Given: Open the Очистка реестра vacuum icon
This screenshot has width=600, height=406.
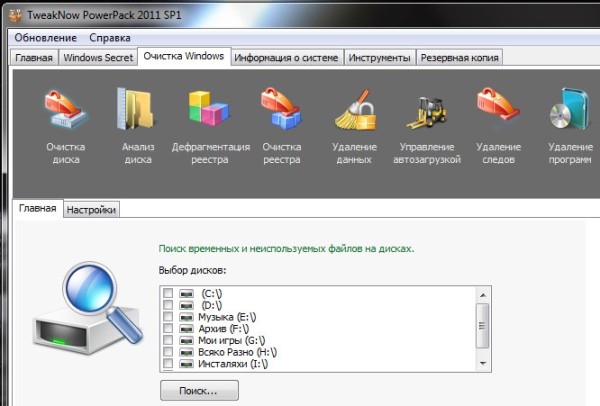Looking at the screenshot, I should [281, 108].
